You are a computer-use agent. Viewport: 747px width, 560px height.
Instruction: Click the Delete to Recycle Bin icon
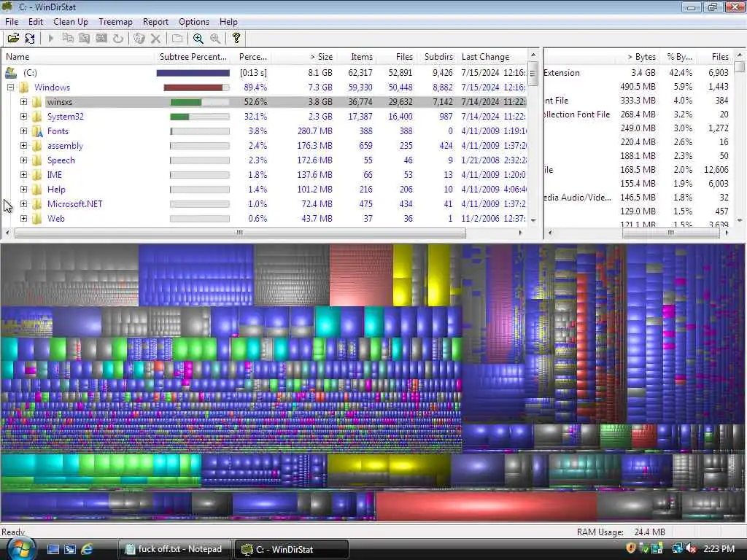click(139, 38)
